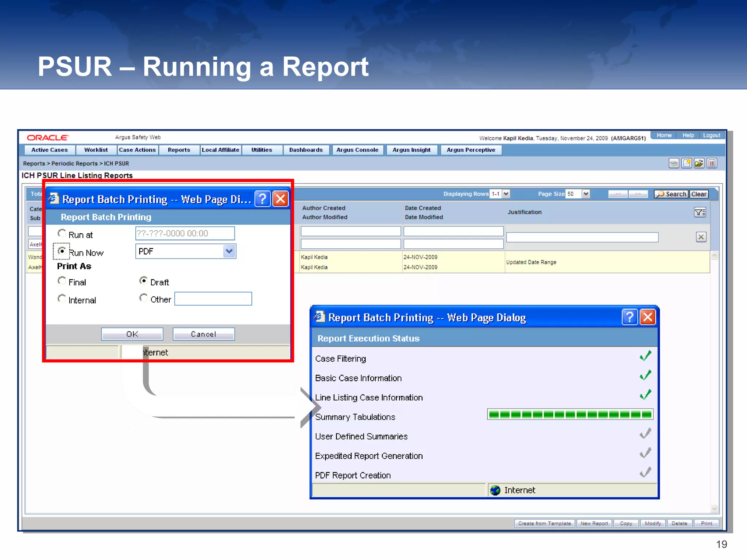Open the Reports menu
Screen dimensions: 747x560
pyautogui.click(x=179, y=150)
